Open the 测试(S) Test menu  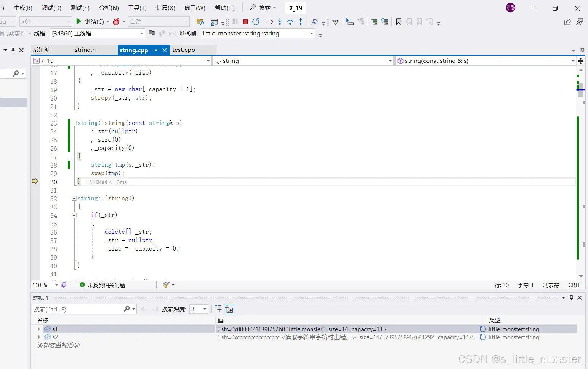80,8
